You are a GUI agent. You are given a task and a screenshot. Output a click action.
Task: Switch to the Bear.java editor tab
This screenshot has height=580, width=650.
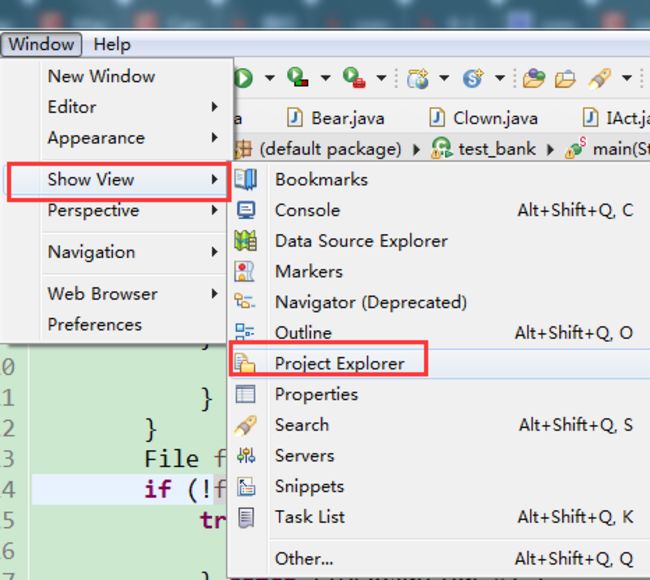336,118
